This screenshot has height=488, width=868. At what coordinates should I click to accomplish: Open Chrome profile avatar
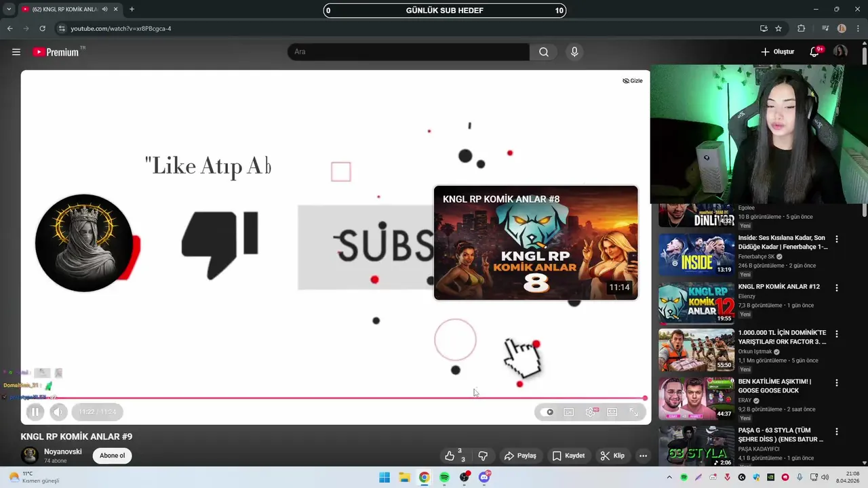click(x=842, y=28)
